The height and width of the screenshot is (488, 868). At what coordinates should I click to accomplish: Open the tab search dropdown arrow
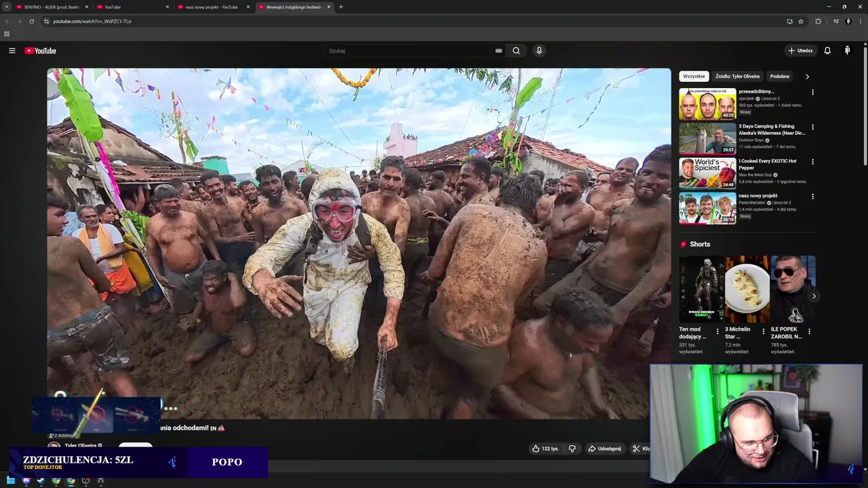pyautogui.click(x=7, y=7)
